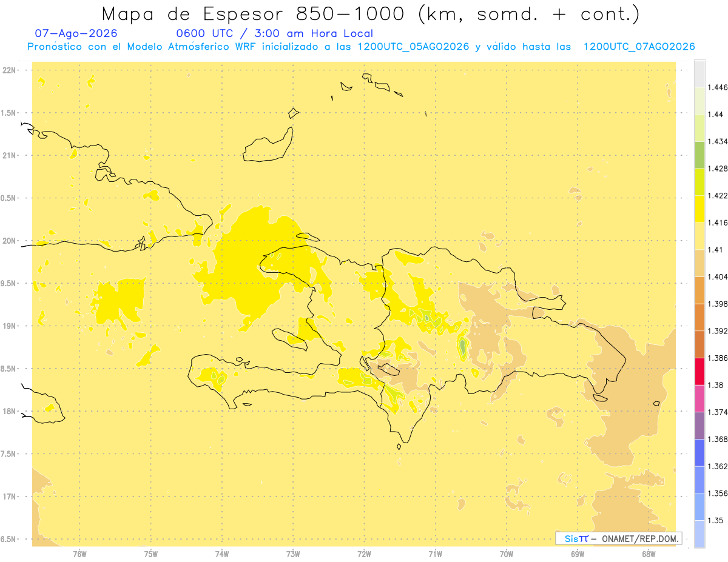
Task: Click the '68W' longitude label
Action: pos(649,554)
